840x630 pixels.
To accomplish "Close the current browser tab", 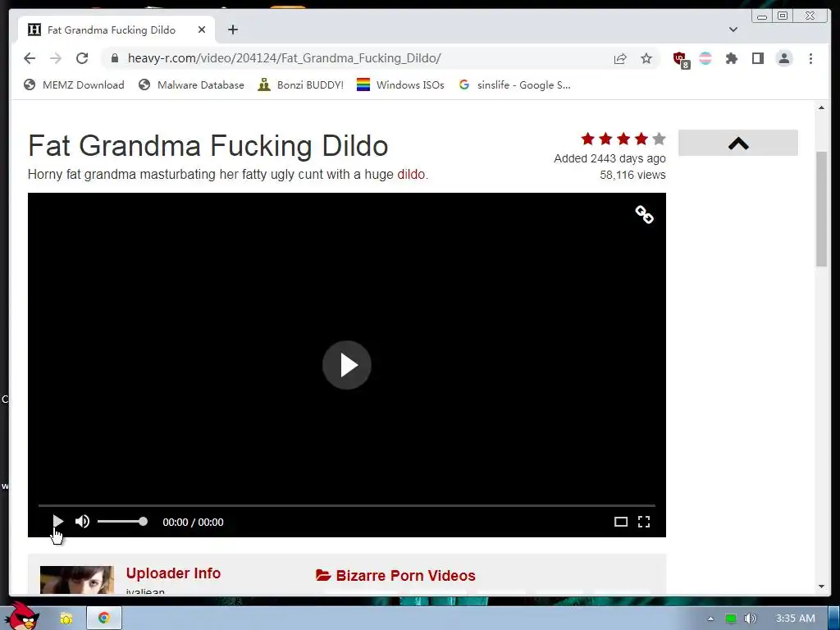I will click(x=202, y=30).
